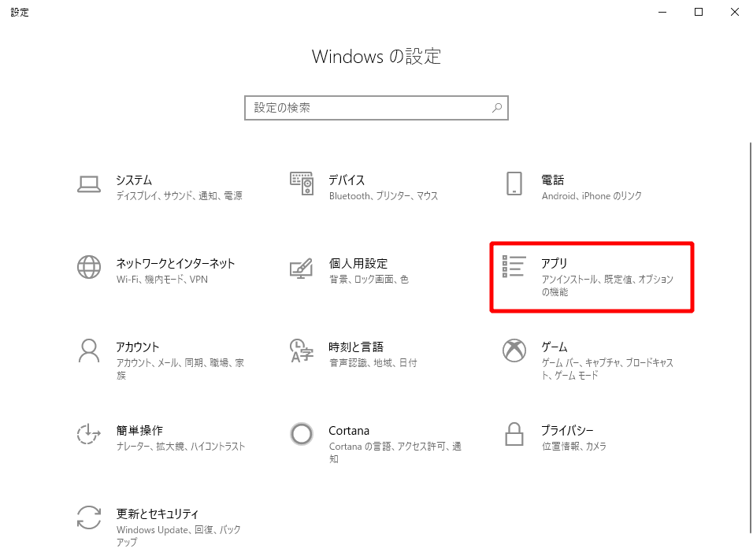
Task: Open the デバイス keyboard and speaker icon
Action: click(302, 184)
